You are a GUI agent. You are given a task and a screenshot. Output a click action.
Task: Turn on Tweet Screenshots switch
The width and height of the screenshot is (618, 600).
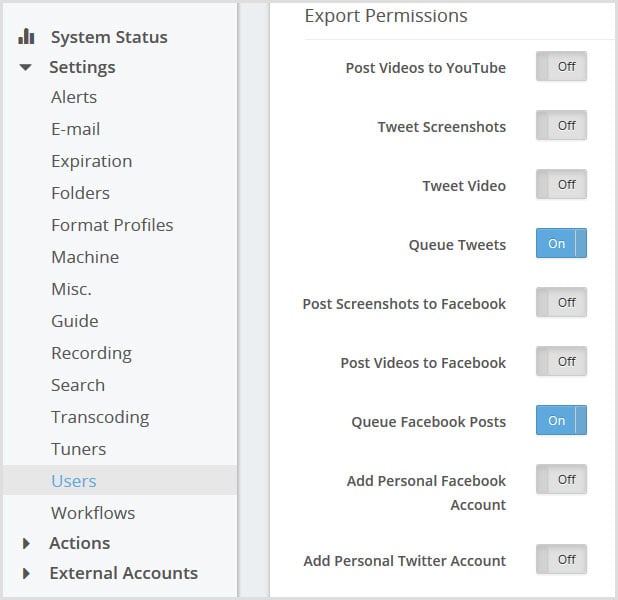[x=561, y=126]
